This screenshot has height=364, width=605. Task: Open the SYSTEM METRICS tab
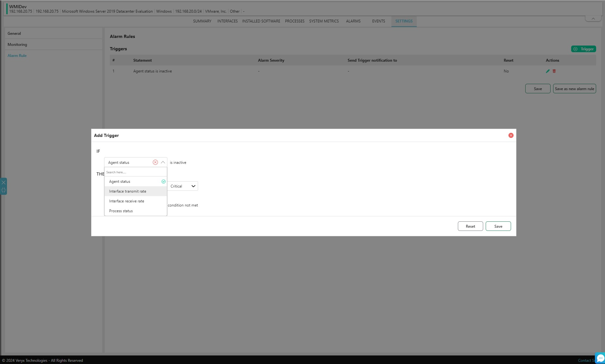point(324,21)
